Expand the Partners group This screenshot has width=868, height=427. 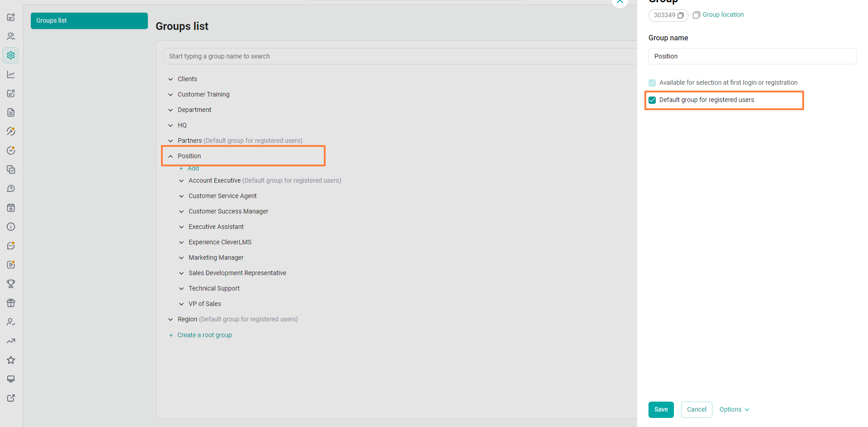point(171,141)
